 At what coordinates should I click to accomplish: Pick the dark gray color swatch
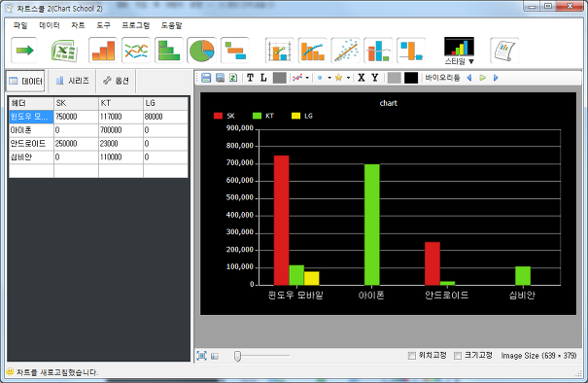pos(279,78)
